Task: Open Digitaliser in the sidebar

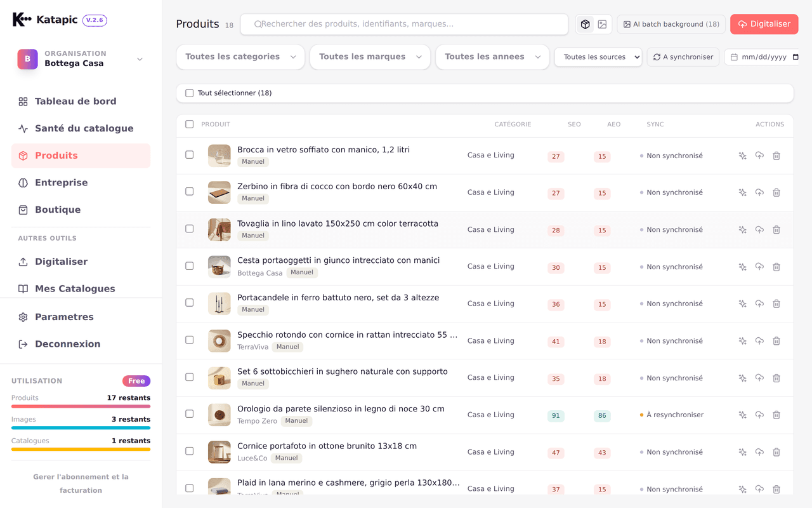Action: [81, 262]
